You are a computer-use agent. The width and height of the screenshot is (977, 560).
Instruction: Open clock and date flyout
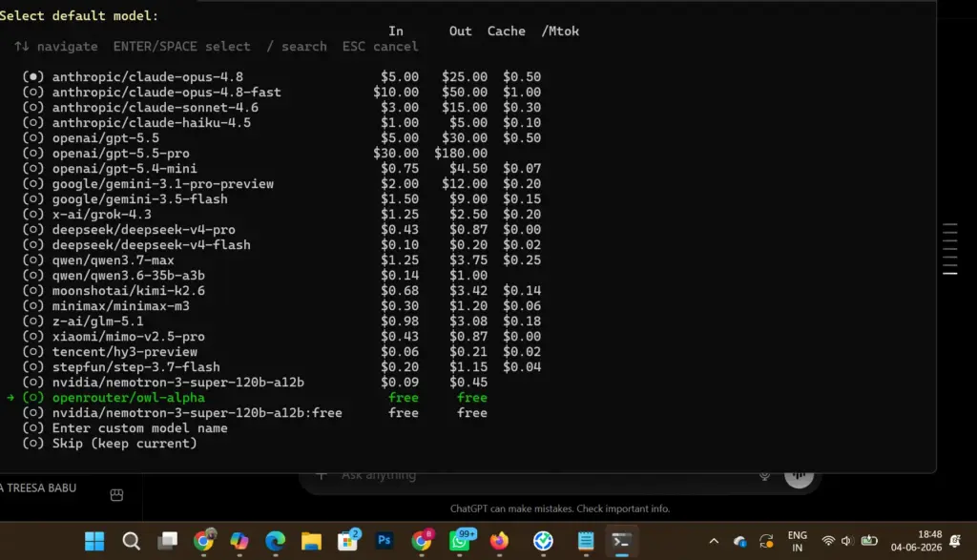[916, 541]
